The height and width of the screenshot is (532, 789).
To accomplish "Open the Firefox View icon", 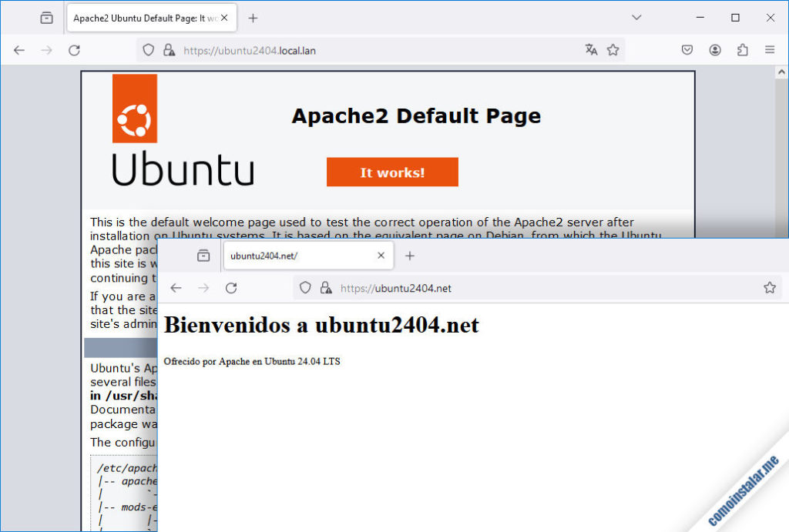I will (46, 17).
